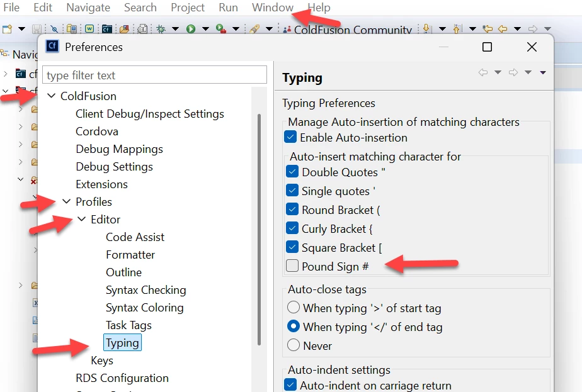Open the New wizard dropdown arrow
The height and width of the screenshot is (392, 582).
coord(21,29)
